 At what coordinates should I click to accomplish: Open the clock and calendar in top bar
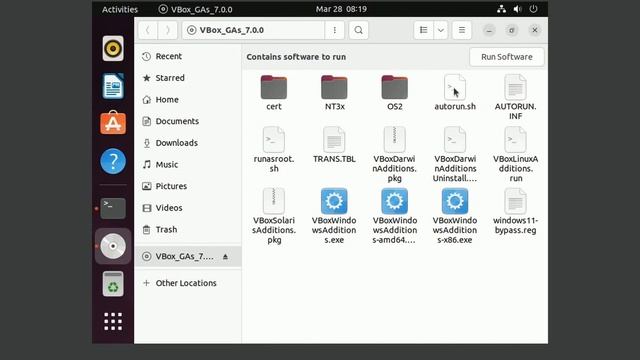click(x=341, y=9)
